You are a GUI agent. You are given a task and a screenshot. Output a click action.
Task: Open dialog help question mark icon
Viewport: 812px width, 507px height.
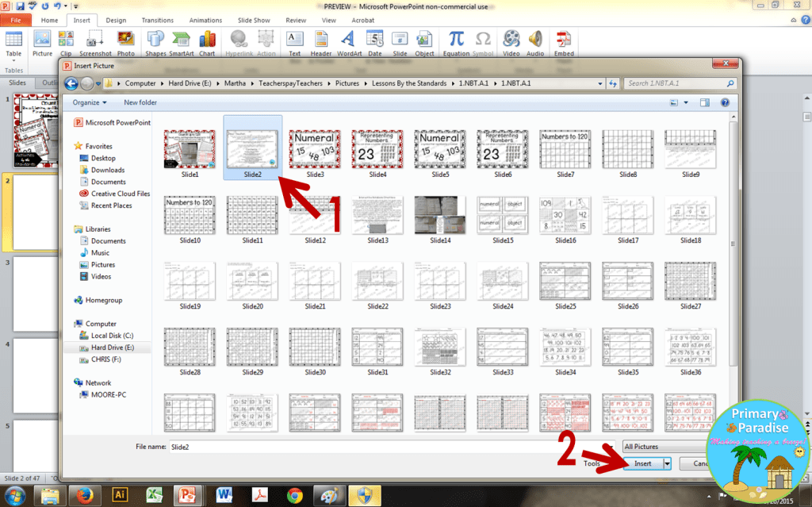tap(725, 102)
